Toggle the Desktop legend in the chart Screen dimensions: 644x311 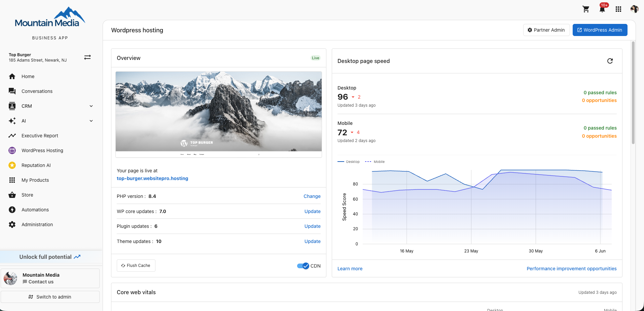349,162
